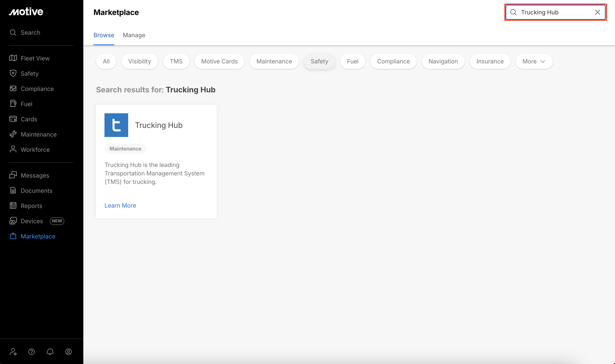Open Fuel section via pump icon
Screen dimensions: 615x364
(13, 104)
